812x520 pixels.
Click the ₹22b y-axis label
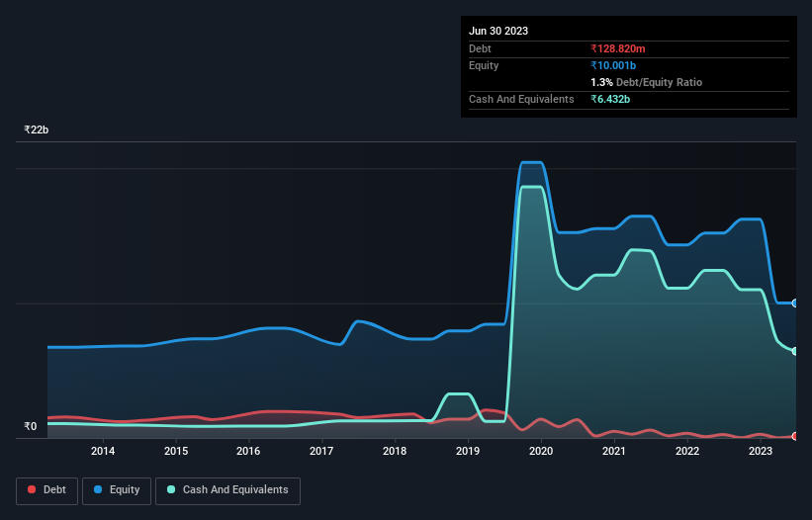tap(37, 130)
